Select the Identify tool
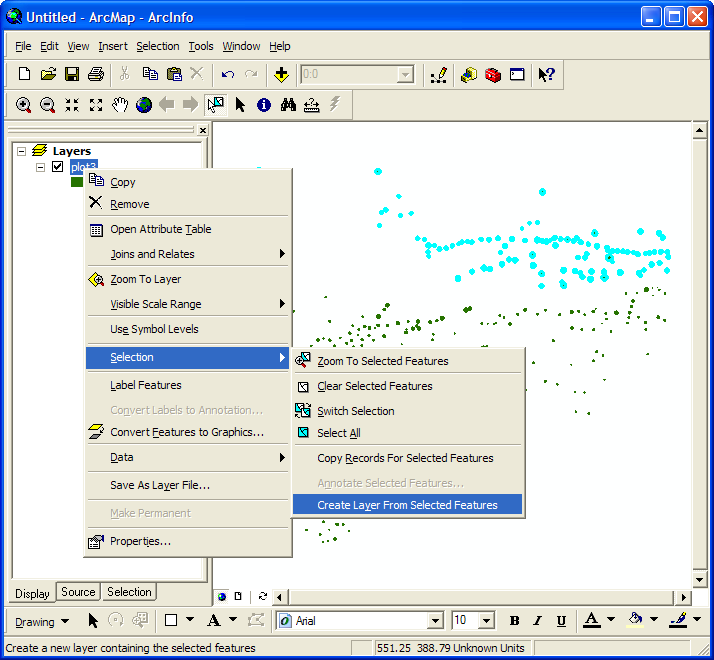Image resolution: width=714 pixels, height=660 pixels. [x=264, y=105]
